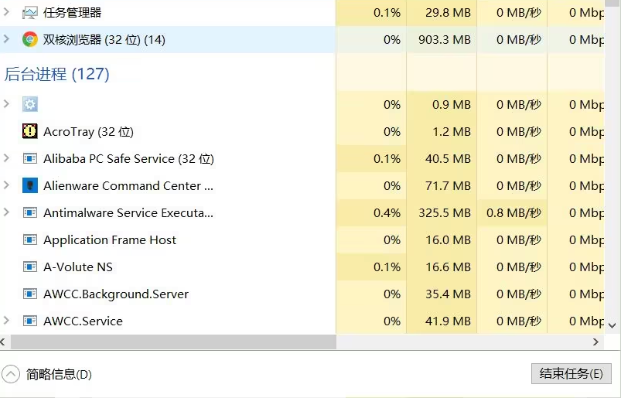Viewport: 625px width, 403px height.
Task: Click the 29.8 MB memory value
Action: point(448,13)
